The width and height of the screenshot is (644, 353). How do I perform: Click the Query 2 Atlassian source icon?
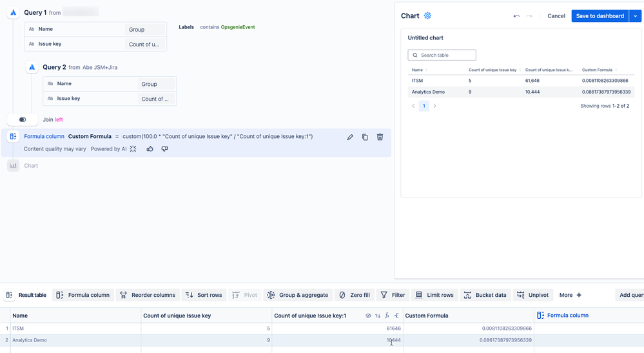[32, 67]
